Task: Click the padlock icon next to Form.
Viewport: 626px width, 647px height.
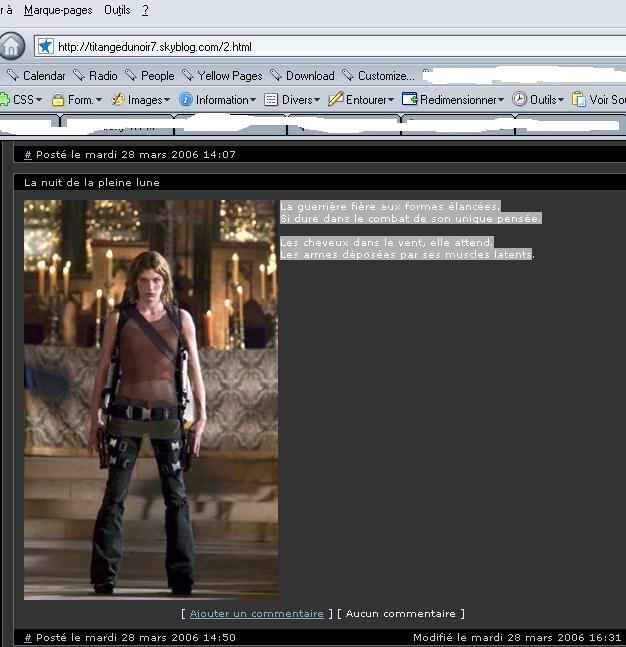Action: pos(58,99)
